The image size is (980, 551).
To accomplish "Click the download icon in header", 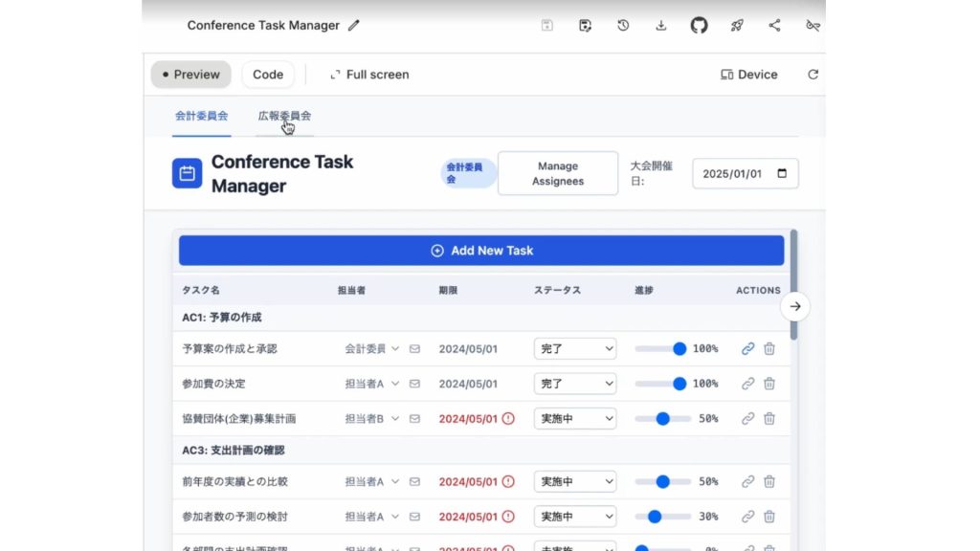I will pos(660,26).
